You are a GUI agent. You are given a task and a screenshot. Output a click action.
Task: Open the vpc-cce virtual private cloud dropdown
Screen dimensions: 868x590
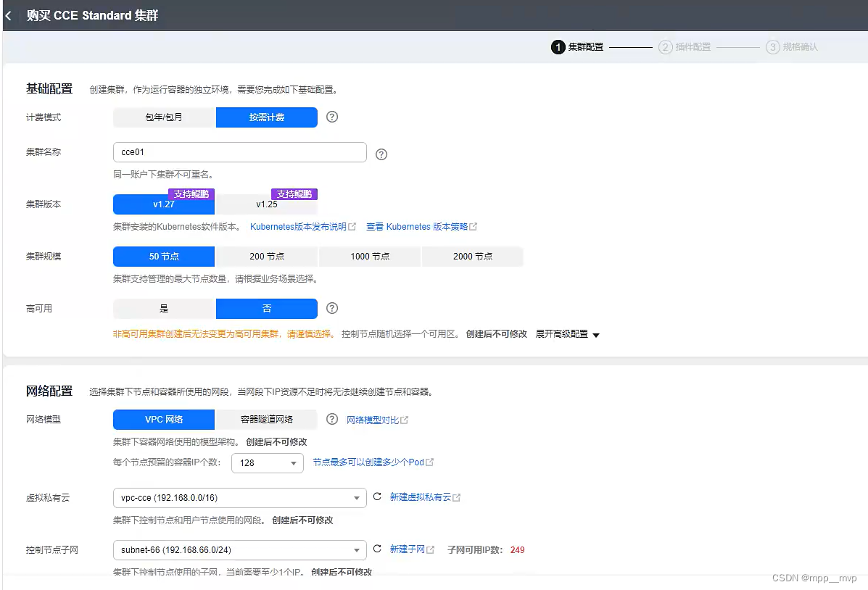[239, 496]
